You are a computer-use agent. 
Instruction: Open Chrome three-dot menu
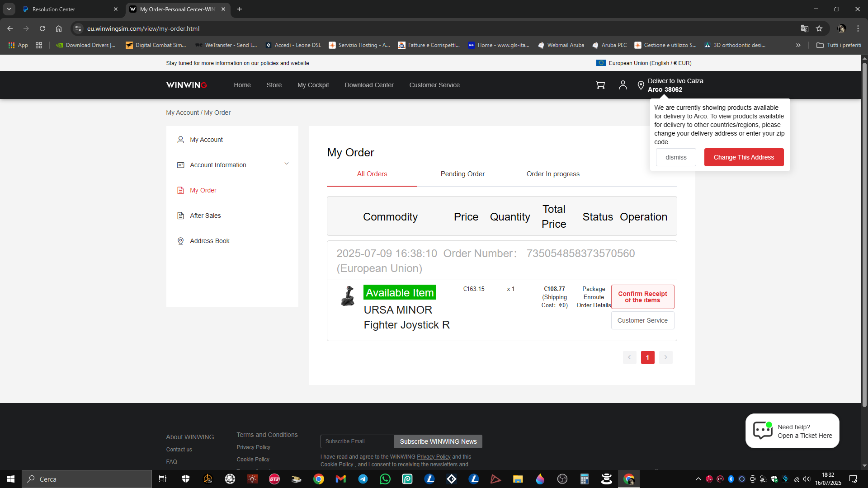[858, 28]
